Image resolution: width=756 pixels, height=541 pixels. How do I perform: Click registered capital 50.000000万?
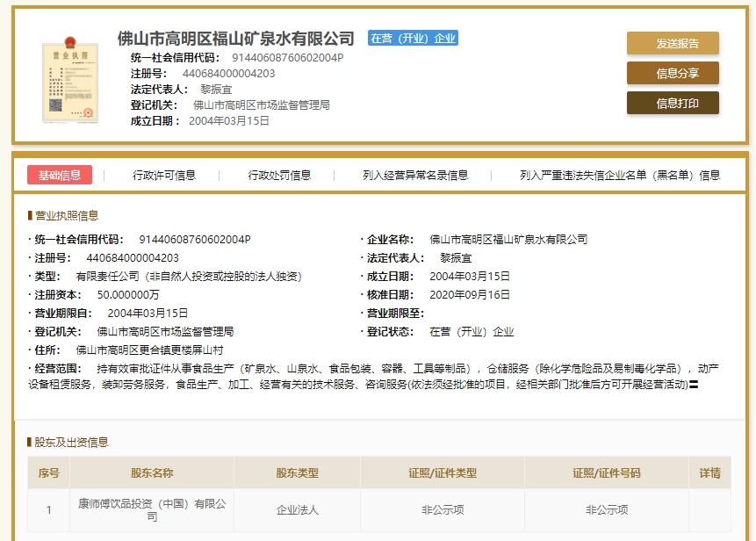(128, 294)
